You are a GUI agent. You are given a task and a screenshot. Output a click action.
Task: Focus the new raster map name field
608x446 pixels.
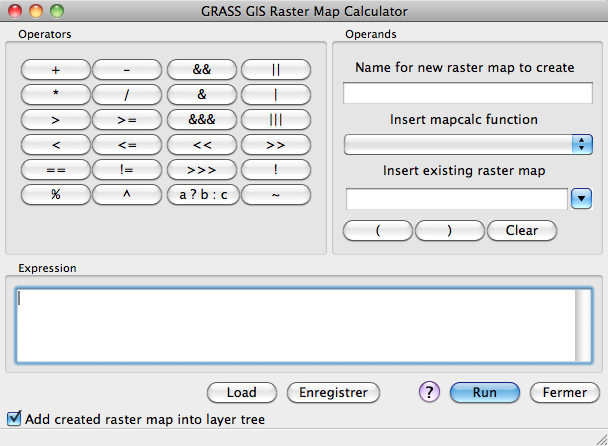pyautogui.click(x=468, y=93)
